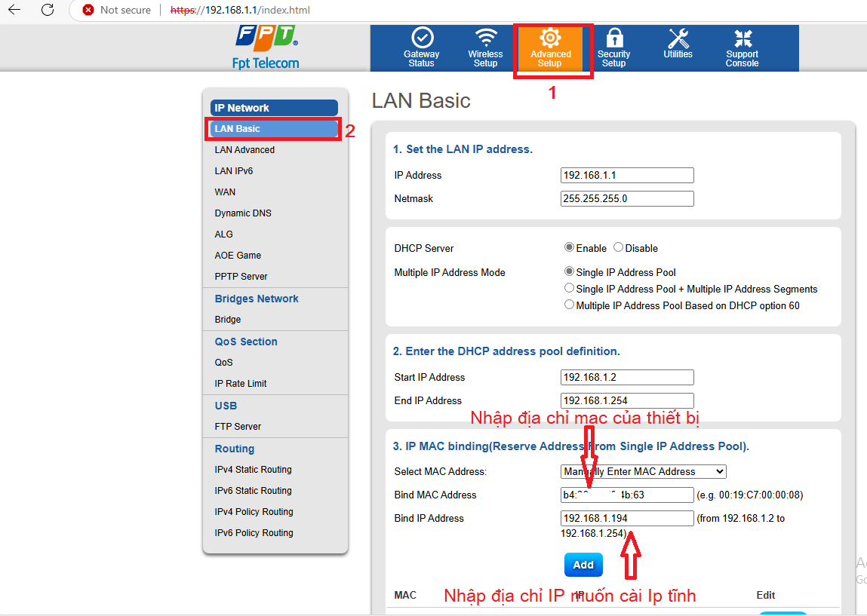Click the Start IP Address field
The width and height of the screenshot is (867, 616).
[627, 377]
